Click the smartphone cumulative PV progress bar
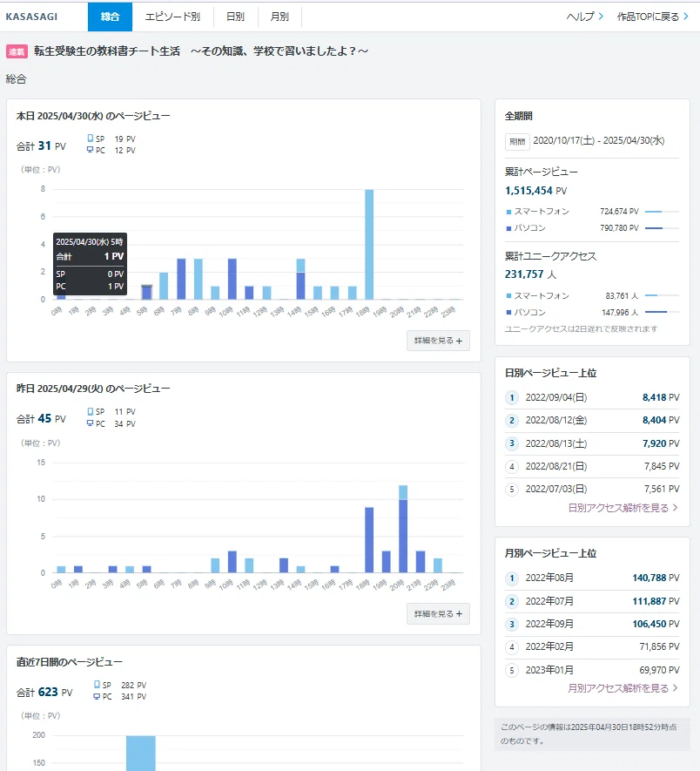Viewport: 700px width, 771px height. 662,212
